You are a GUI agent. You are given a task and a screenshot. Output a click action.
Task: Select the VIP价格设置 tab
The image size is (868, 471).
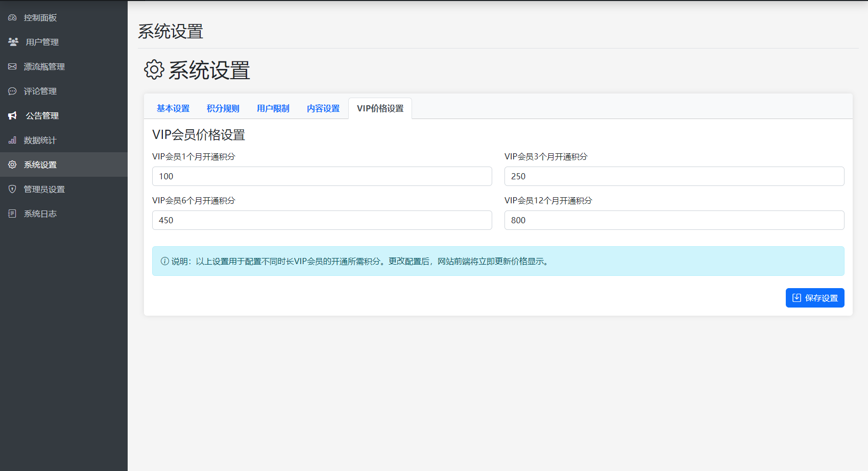tap(380, 108)
